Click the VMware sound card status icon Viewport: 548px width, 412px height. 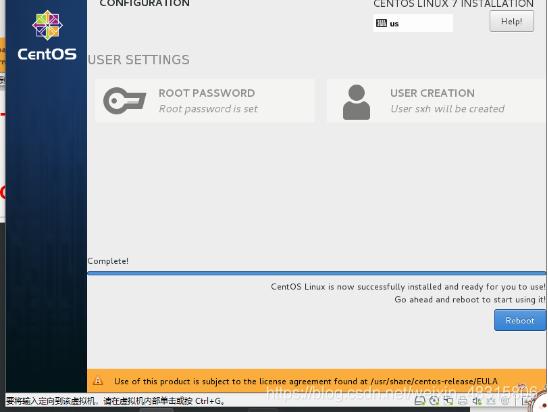point(477,401)
